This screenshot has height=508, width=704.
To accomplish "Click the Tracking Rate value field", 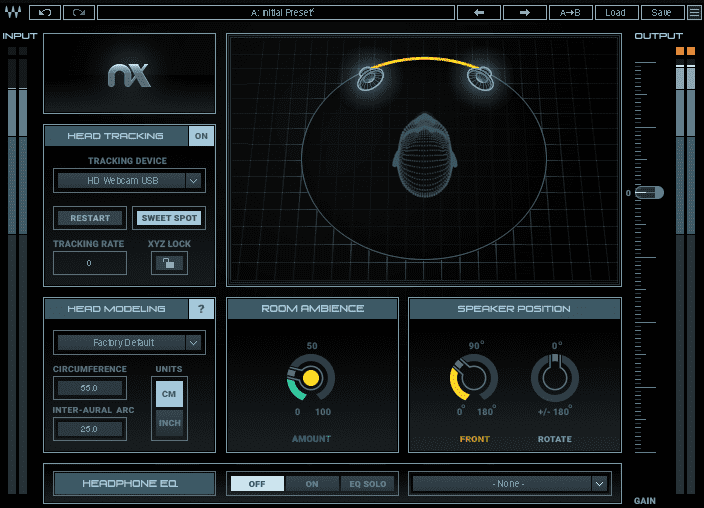I will (x=90, y=263).
